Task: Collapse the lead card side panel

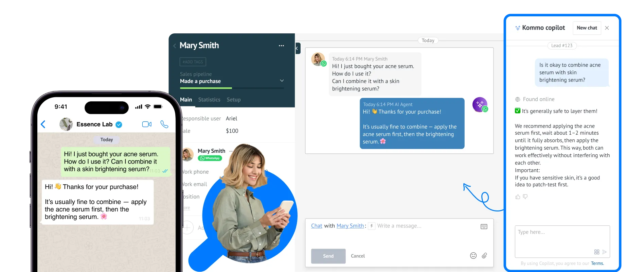Action: coord(297,48)
